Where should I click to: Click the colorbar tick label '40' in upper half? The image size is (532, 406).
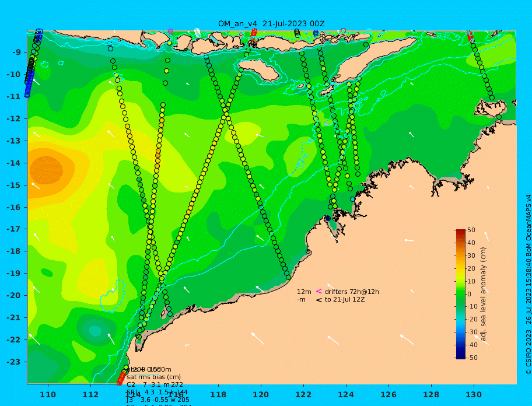point(471,243)
